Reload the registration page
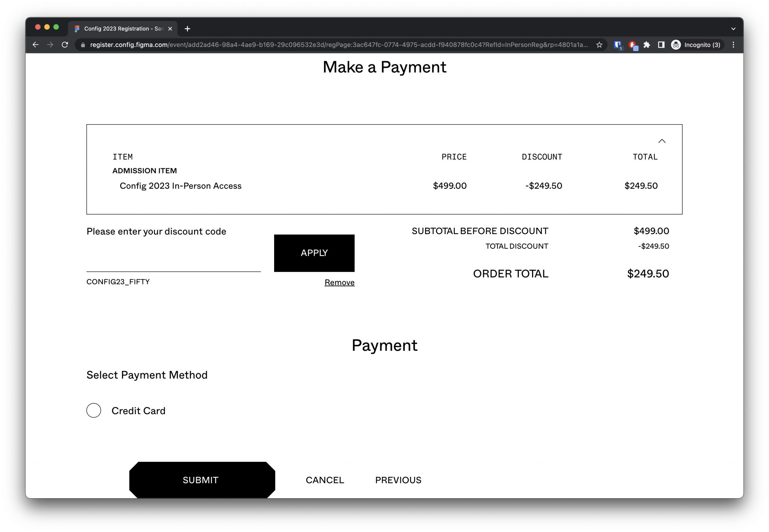Screen dimensions: 769x532 point(65,45)
